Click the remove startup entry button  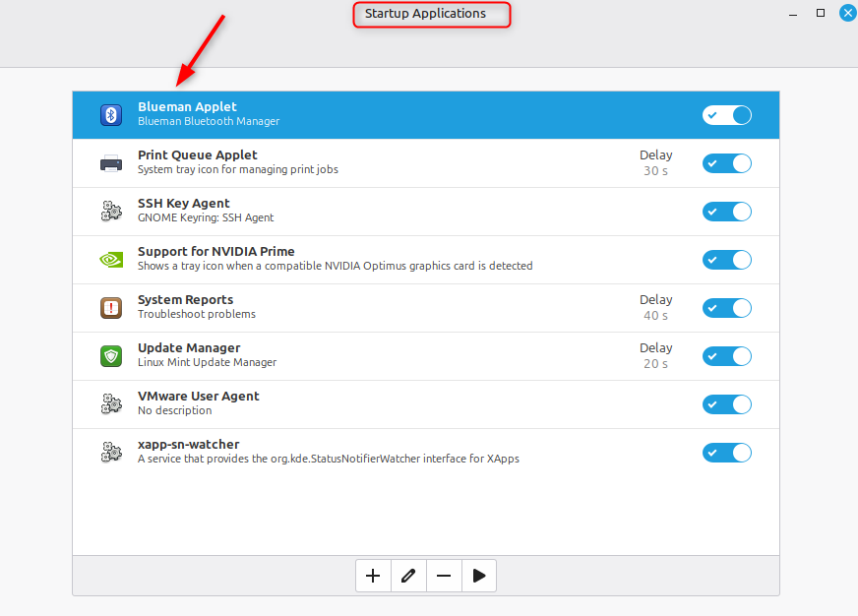(444, 575)
